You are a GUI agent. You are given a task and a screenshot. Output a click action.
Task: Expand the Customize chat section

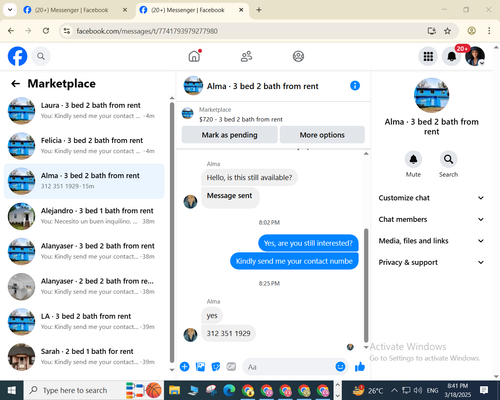pyautogui.click(x=431, y=198)
